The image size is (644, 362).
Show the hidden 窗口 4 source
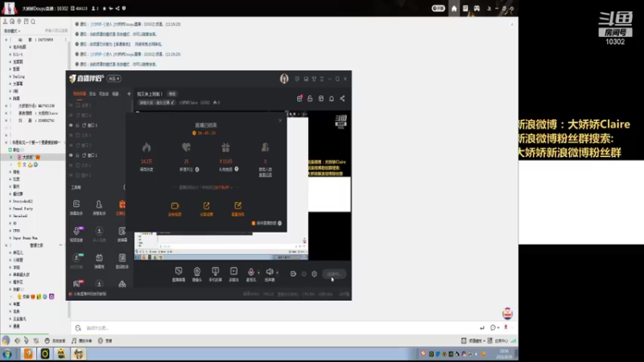[x=71, y=115]
